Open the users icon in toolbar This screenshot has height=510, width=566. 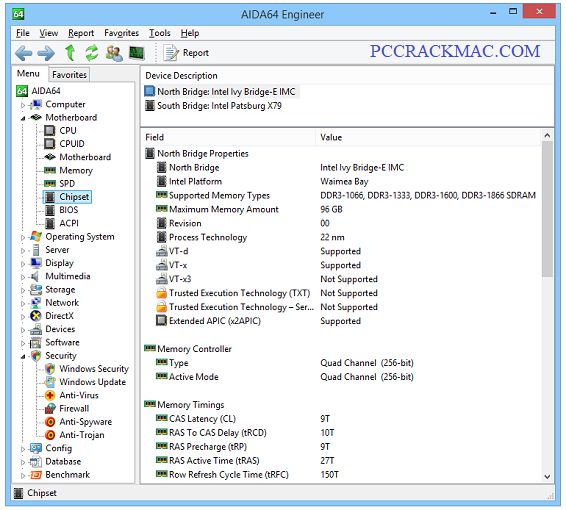point(114,53)
